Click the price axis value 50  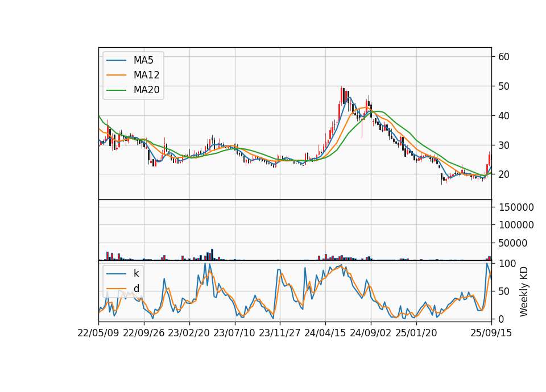pyautogui.click(x=504, y=86)
